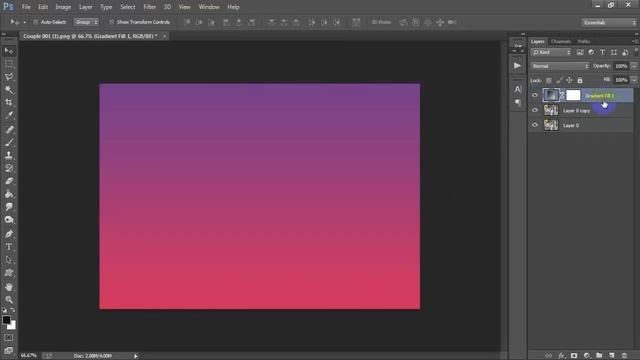Select the Smudge tool
The height and width of the screenshot is (360, 640).
tap(9, 207)
